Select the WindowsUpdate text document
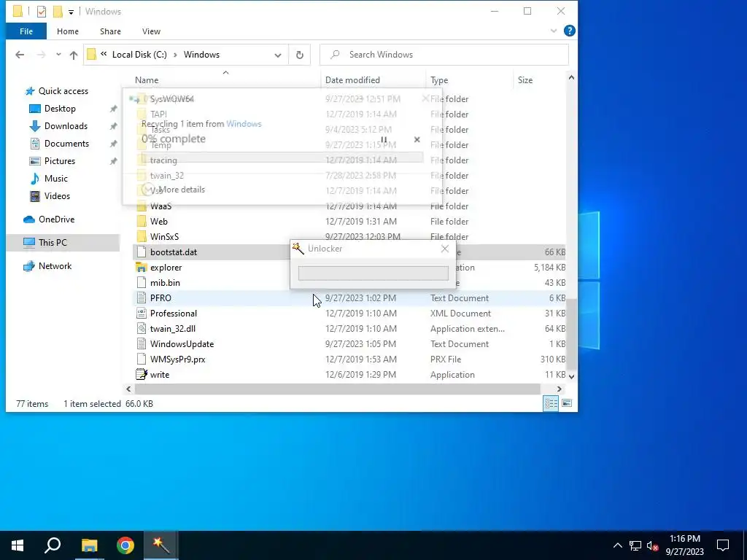Screen dimensions: 747x560 pos(182,344)
